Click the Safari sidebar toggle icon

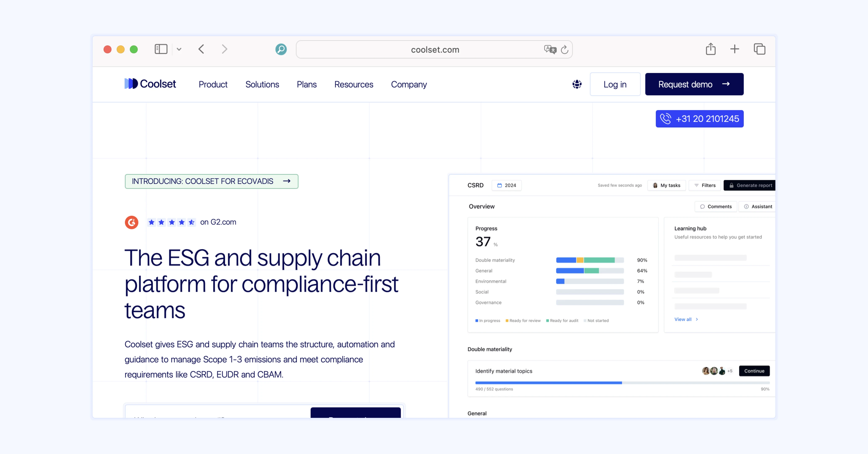tap(161, 49)
